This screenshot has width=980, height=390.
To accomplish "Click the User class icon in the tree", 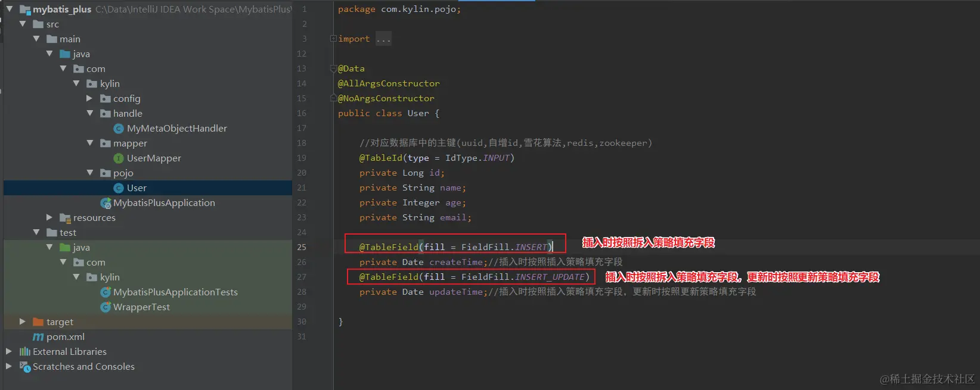I will [x=119, y=188].
